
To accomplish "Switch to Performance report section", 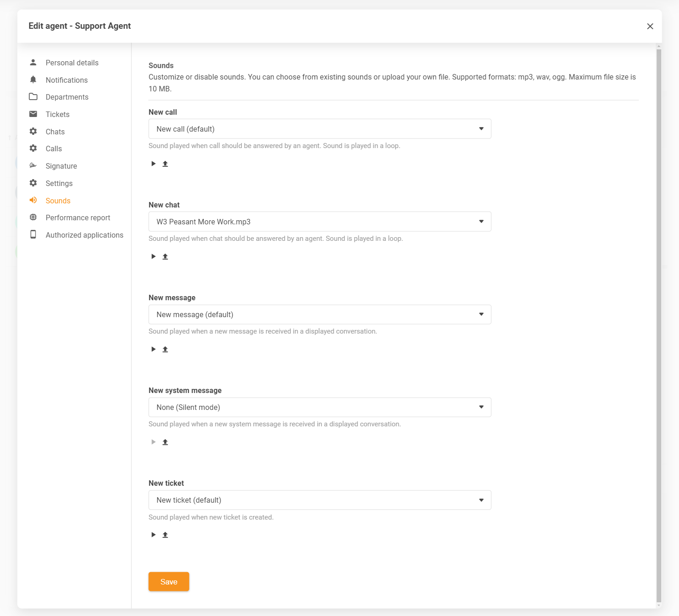I will [78, 218].
